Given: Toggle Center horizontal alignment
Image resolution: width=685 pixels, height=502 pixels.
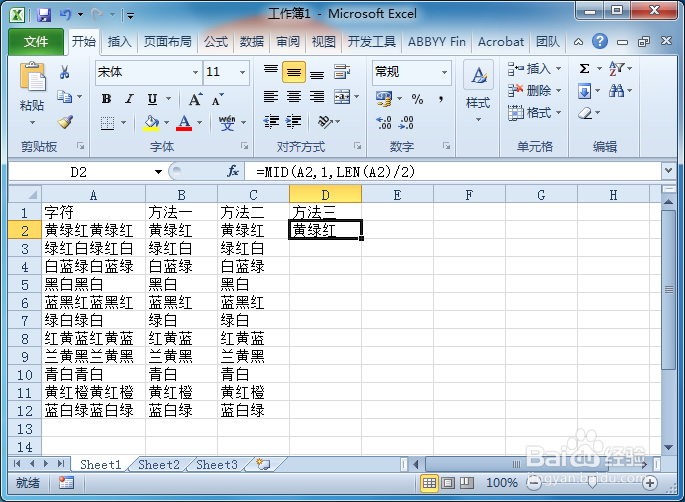Looking at the screenshot, I should (294, 97).
